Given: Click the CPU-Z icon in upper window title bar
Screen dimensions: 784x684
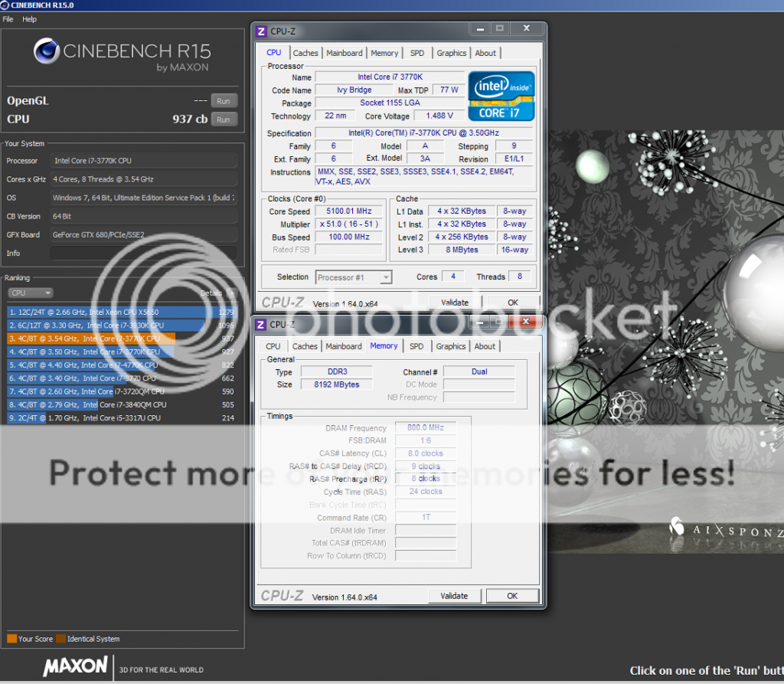Looking at the screenshot, I should point(261,31).
